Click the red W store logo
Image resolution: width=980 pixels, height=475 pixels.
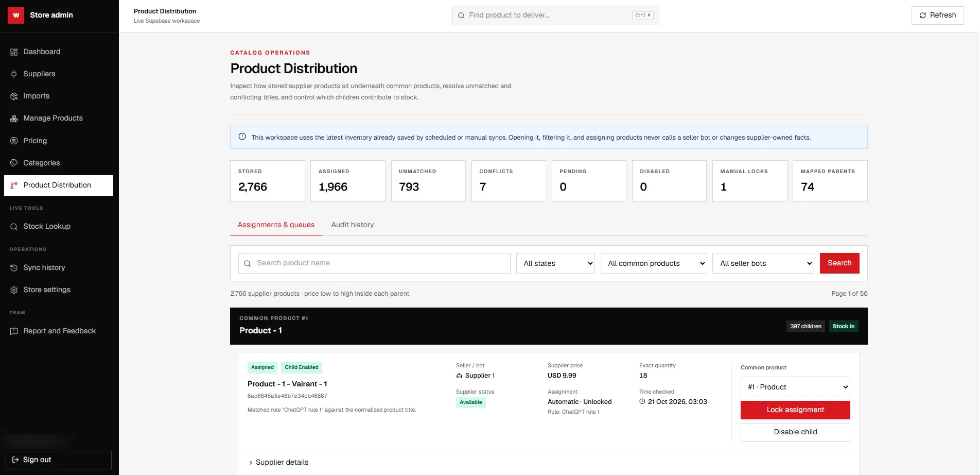(16, 15)
